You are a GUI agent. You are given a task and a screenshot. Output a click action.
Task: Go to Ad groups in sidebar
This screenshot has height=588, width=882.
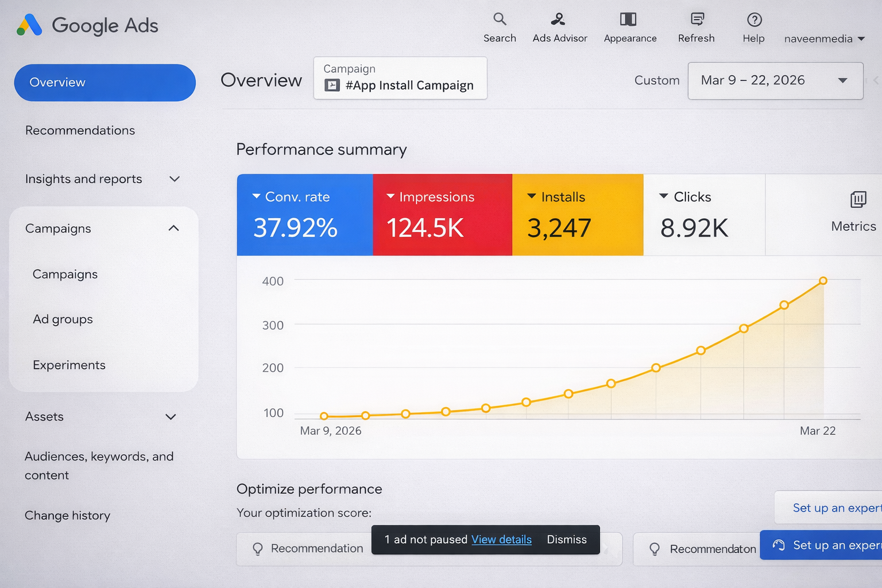click(63, 319)
